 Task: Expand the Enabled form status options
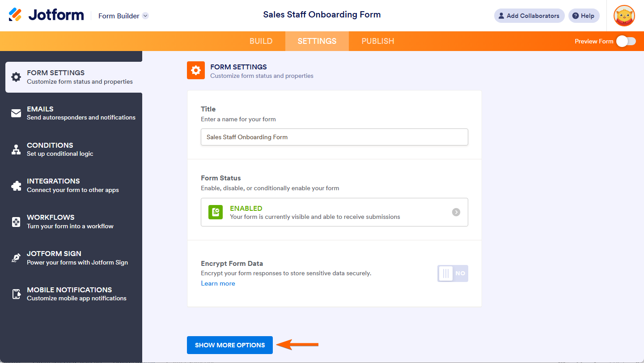pyautogui.click(x=456, y=212)
